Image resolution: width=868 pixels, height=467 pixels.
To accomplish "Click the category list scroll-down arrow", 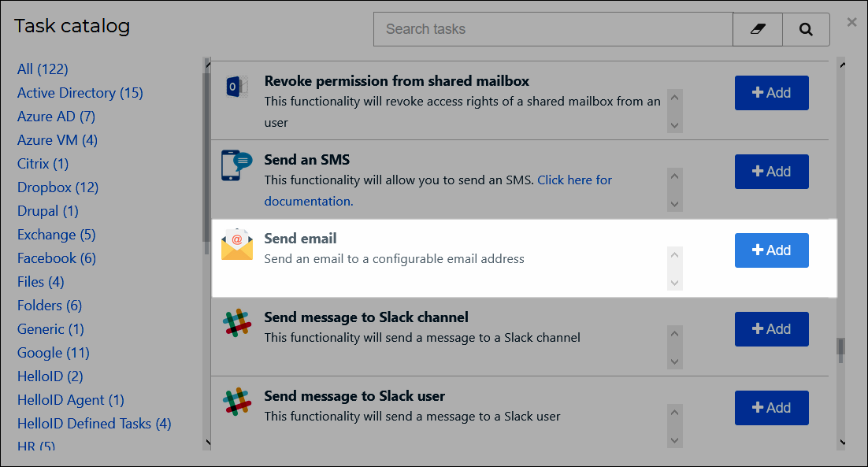I will [208, 442].
